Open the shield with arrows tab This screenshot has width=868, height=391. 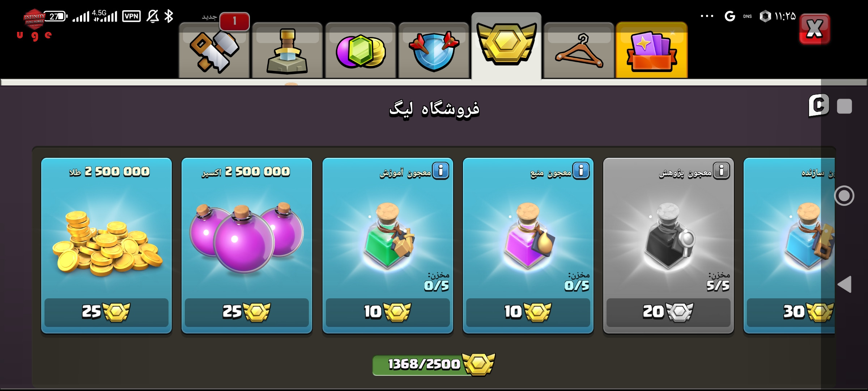tap(433, 50)
